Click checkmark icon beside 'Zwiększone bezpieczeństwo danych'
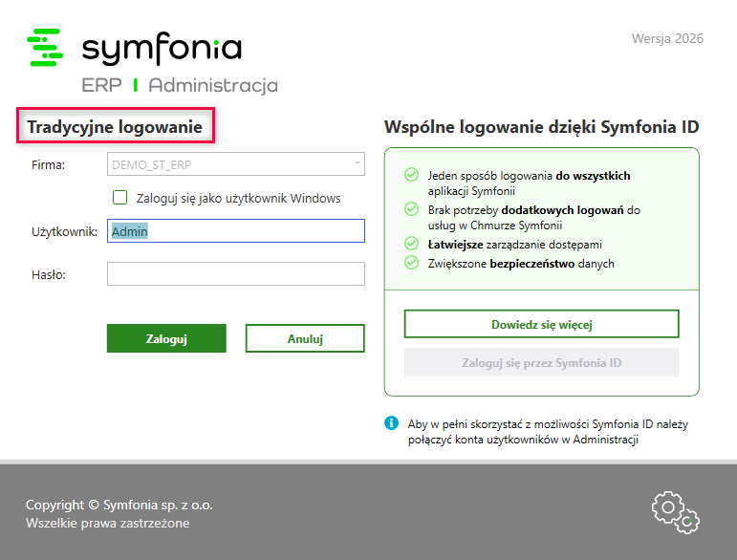This screenshot has width=737, height=560. click(411, 263)
